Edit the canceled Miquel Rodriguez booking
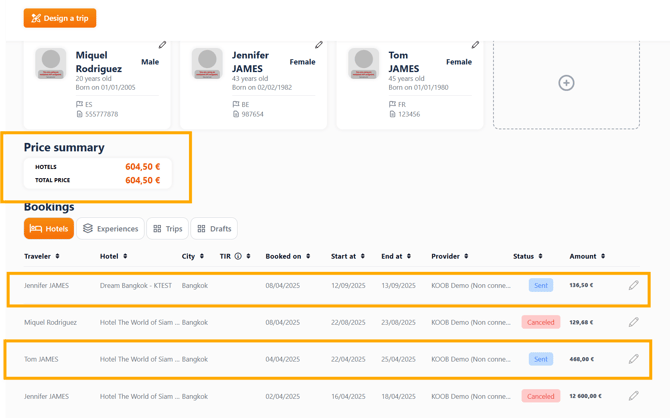Screen dimensions: 670x418 tap(633, 322)
